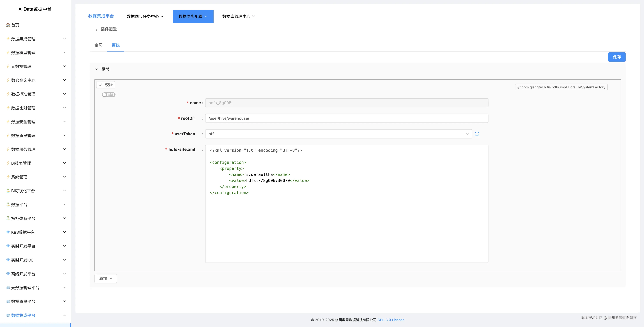
Task: Open the GPL-3.0 License link
Action: [391, 320]
